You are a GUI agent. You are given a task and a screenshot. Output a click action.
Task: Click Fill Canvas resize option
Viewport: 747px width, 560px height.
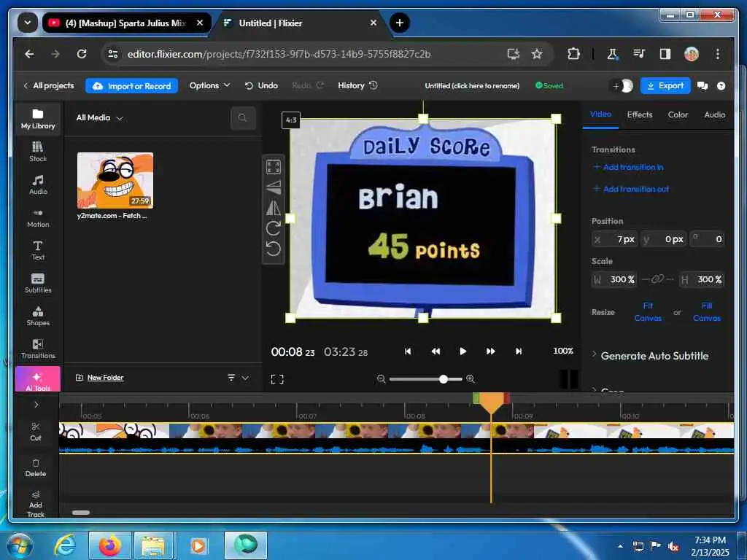coord(706,312)
